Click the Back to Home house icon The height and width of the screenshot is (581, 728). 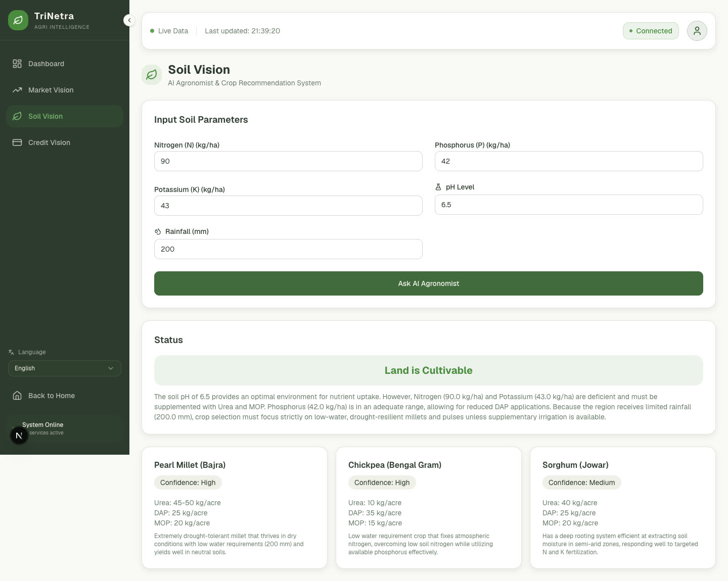[x=17, y=396]
